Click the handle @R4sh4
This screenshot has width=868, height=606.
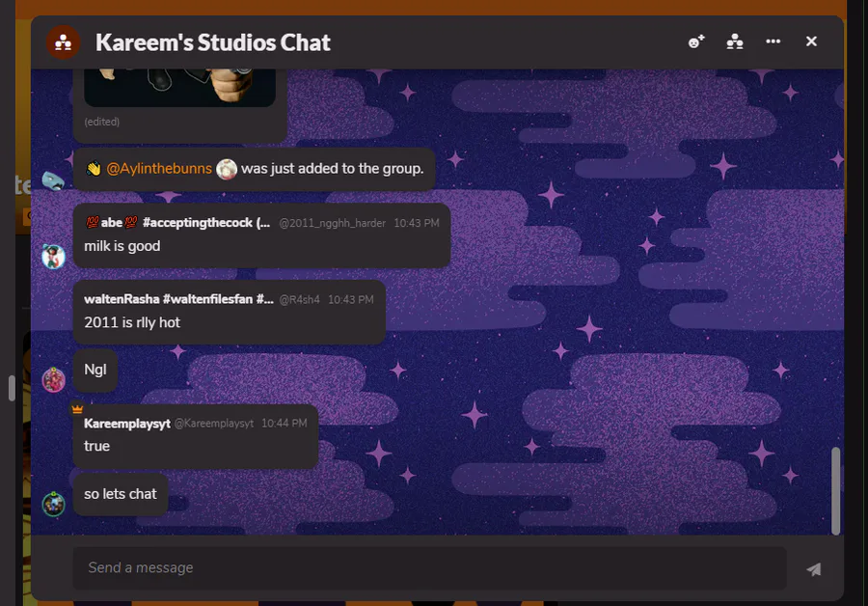[x=300, y=300]
